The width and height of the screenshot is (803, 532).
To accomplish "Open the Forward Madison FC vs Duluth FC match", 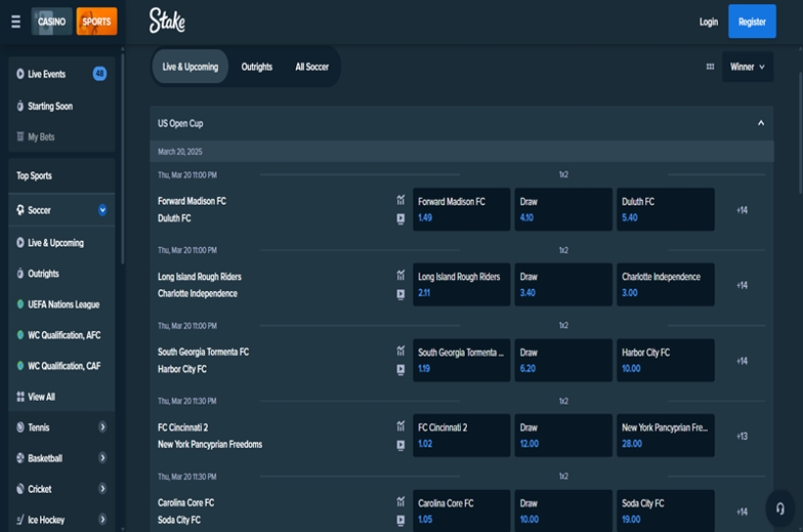I will (x=192, y=210).
